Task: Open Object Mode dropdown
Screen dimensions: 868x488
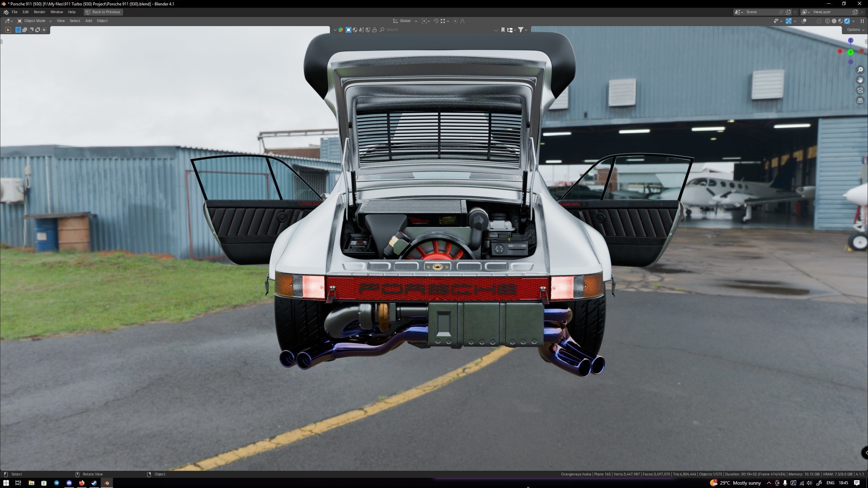Action: pos(35,21)
